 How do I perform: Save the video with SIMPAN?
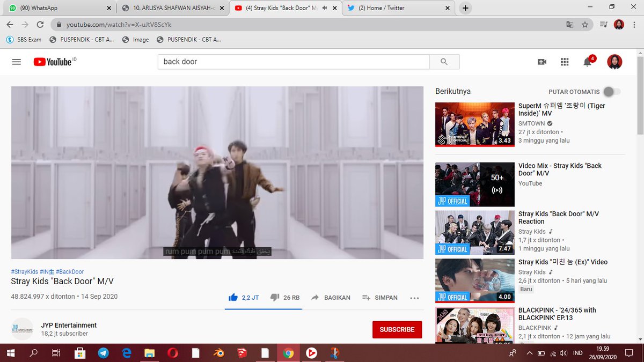point(380,298)
